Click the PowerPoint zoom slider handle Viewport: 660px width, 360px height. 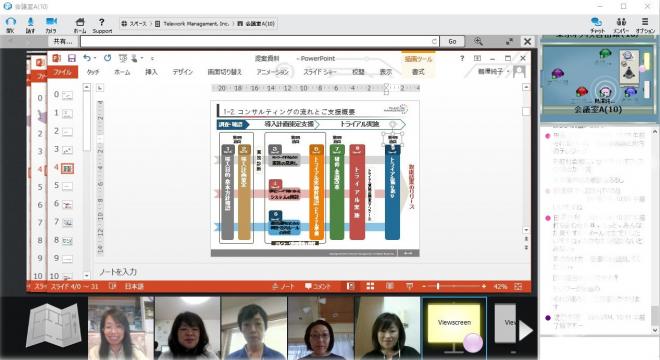438,286
